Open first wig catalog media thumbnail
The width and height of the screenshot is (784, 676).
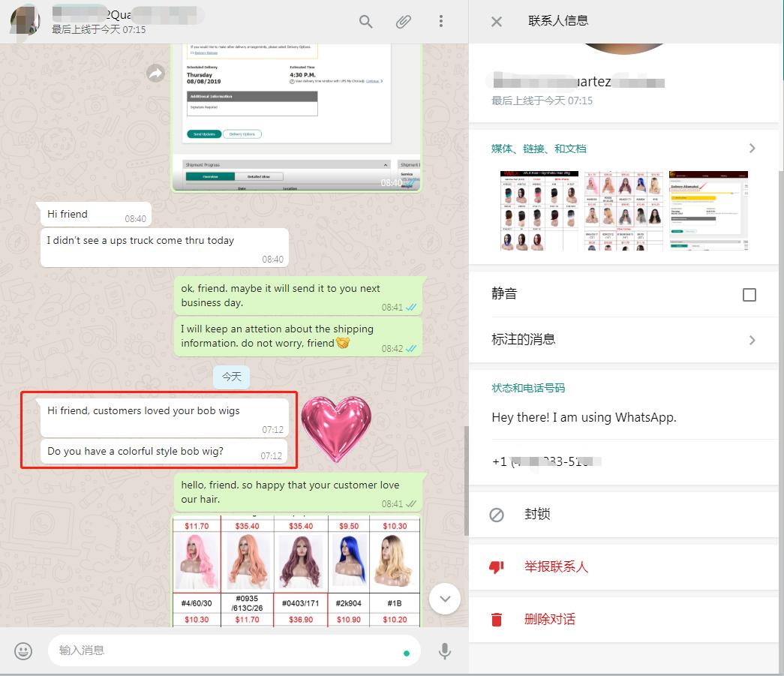pos(539,211)
